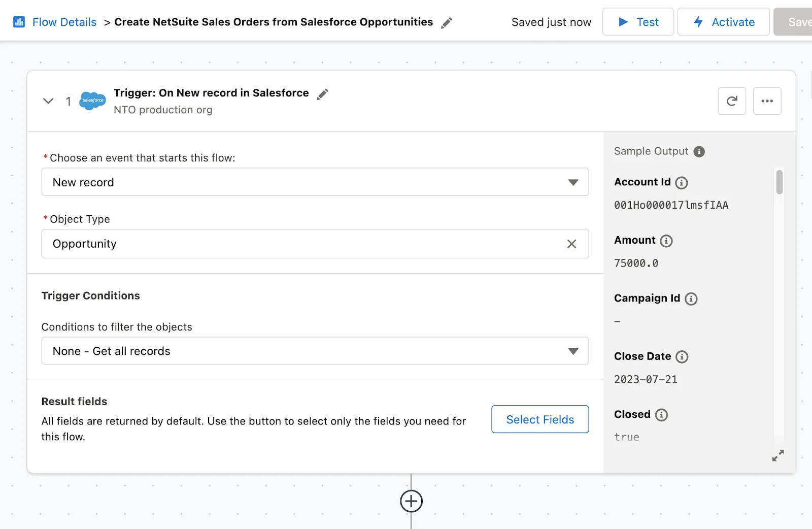Image resolution: width=812 pixels, height=529 pixels.
Task: Select the Close Date value 2023-07-21
Action: coord(646,379)
